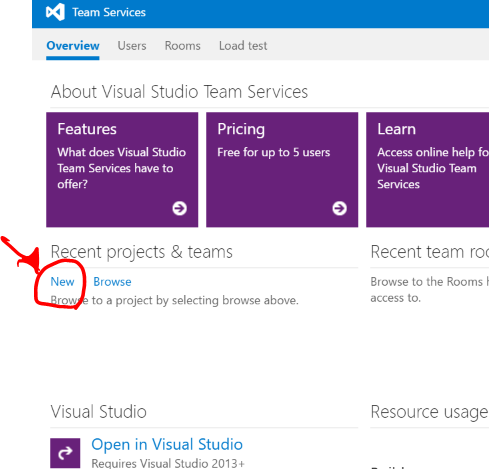
Task: Go to the Rooms tab
Action: 183,46
